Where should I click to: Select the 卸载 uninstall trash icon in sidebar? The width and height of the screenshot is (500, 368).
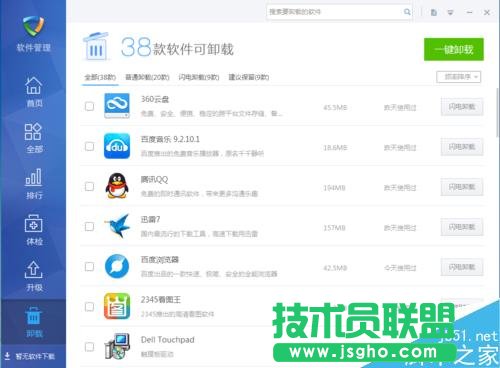tap(33, 316)
